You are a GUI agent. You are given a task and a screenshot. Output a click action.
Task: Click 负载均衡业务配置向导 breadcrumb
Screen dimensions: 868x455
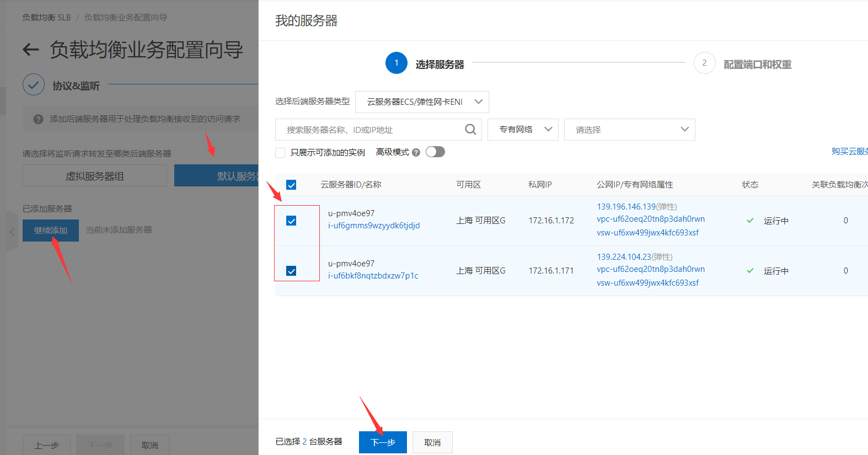[126, 18]
